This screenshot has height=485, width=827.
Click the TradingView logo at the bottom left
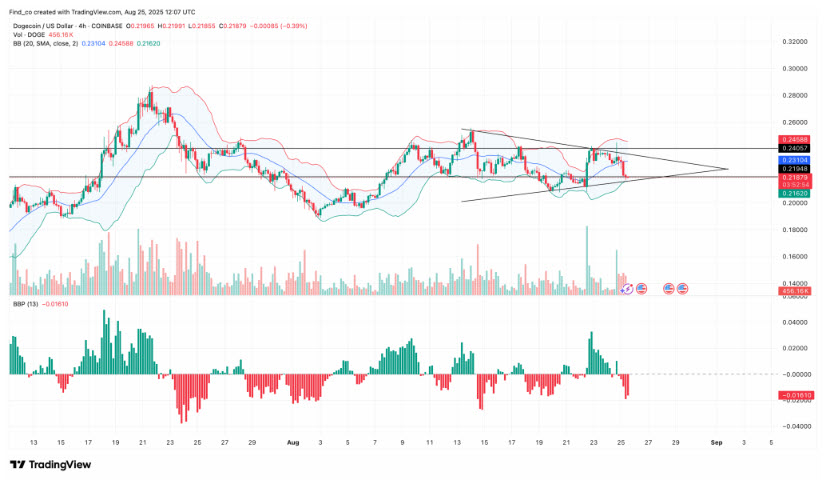(50, 464)
